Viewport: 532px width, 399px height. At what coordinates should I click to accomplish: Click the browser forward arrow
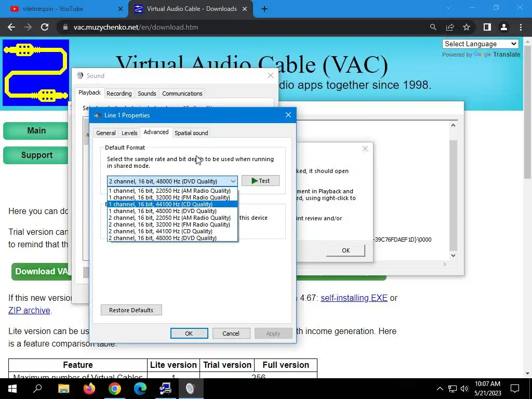point(28,27)
